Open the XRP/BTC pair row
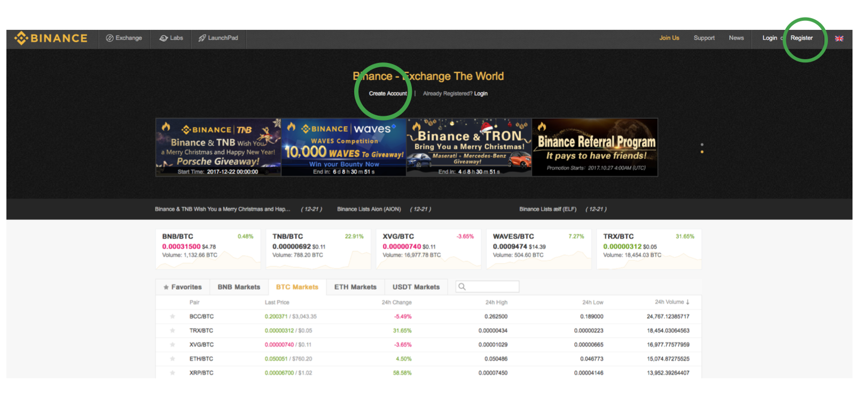 [x=428, y=372]
